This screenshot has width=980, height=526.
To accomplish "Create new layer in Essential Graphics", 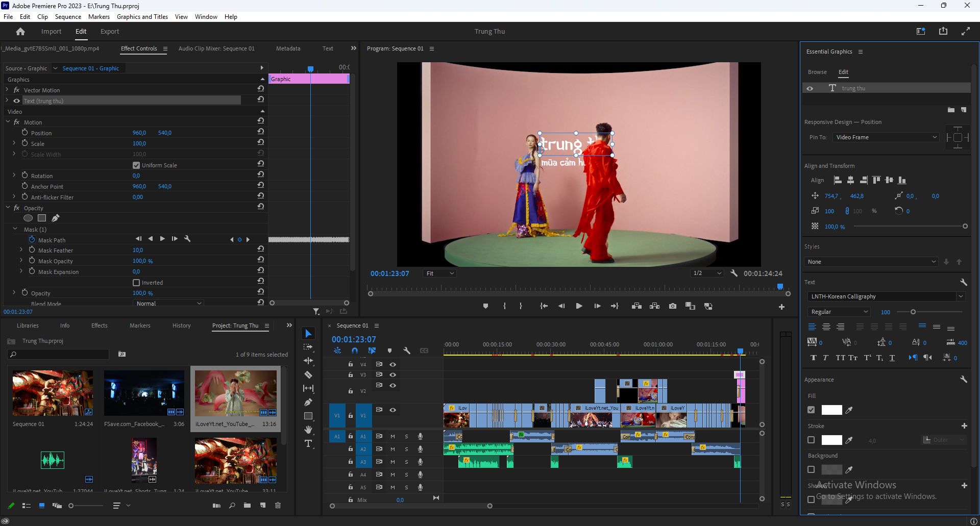I will [x=964, y=110].
